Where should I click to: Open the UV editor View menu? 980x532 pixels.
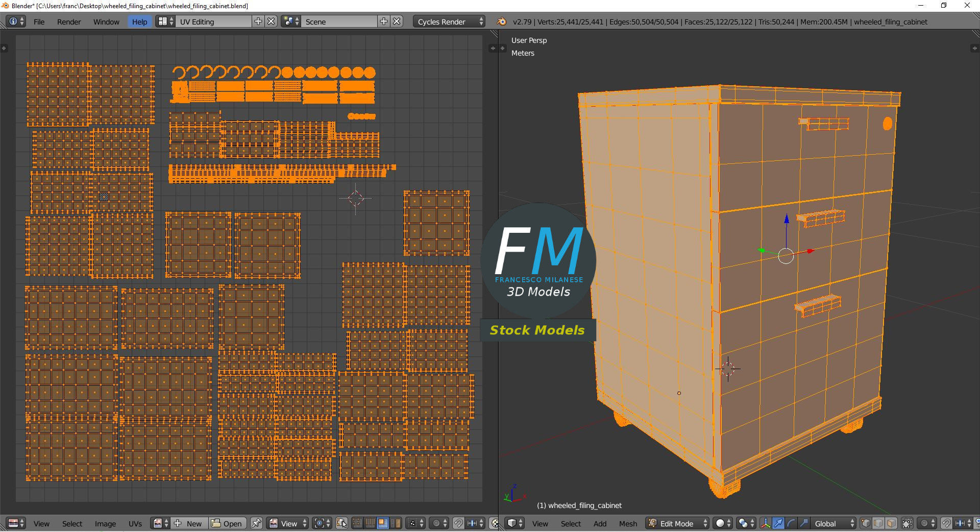click(x=41, y=523)
